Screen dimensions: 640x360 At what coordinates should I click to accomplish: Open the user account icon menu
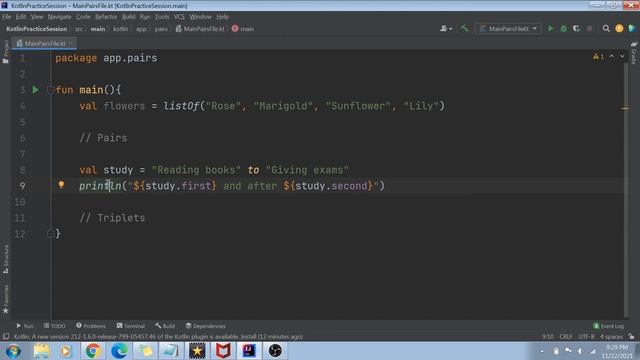446,29
